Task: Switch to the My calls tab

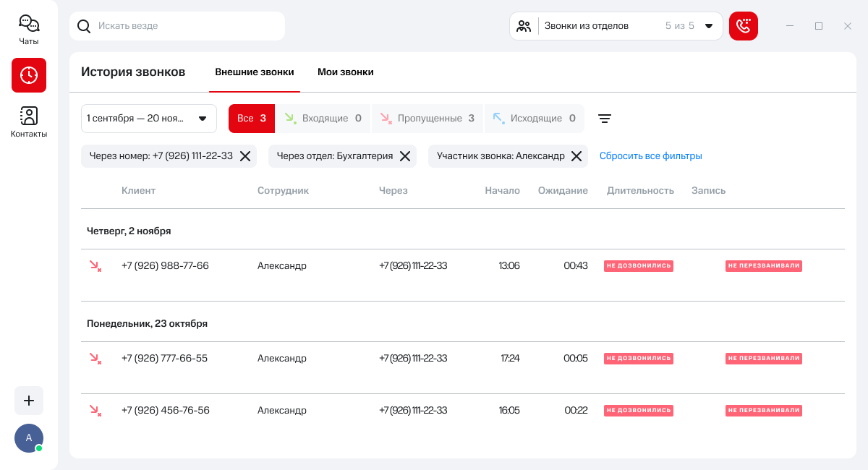Action: click(346, 72)
